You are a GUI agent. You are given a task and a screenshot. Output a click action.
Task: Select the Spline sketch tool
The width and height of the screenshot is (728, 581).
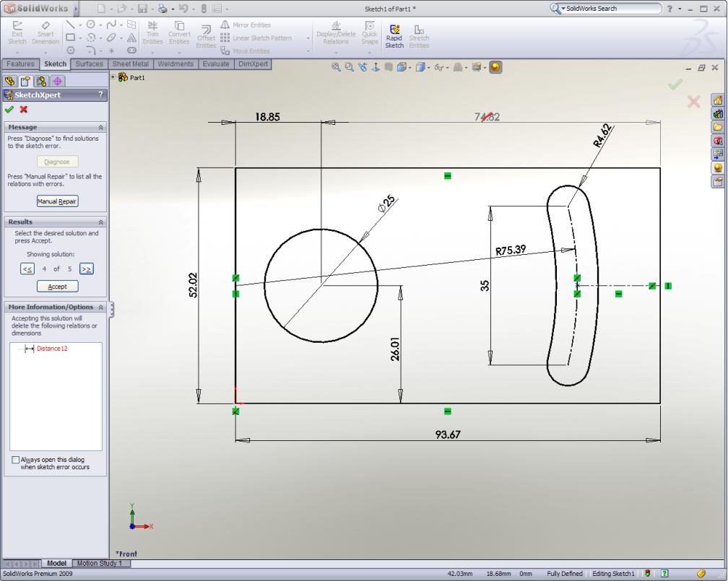click(111, 25)
